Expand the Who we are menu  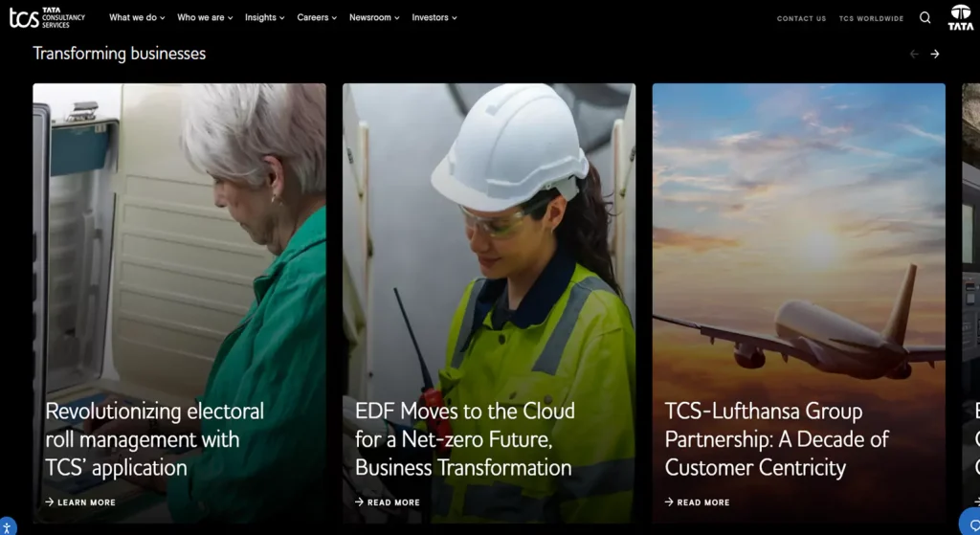[x=205, y=17]
